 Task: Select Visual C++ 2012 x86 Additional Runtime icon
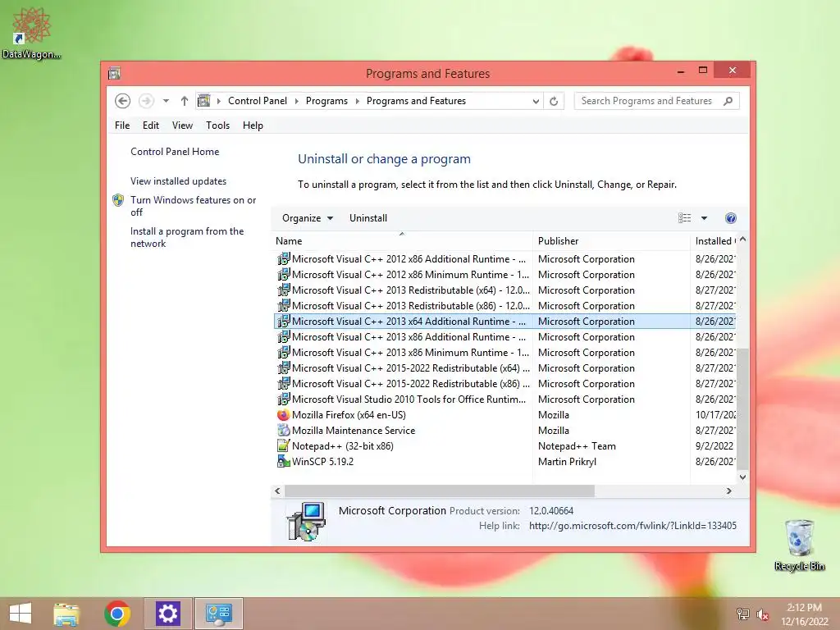pyautogui.click(x=283, y=258)
